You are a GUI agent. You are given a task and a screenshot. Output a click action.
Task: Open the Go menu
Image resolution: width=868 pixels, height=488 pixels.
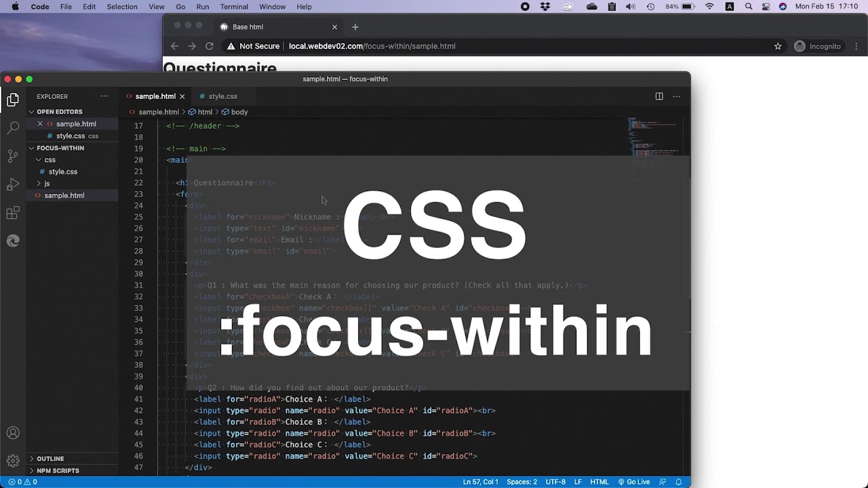pyautogui.click(x=180, y=7)
